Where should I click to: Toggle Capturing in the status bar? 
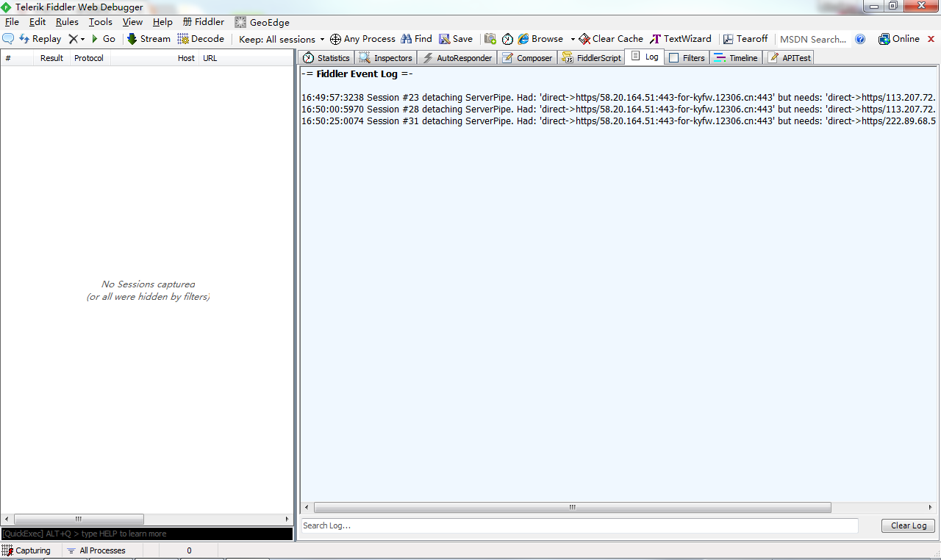coord(26,550)
